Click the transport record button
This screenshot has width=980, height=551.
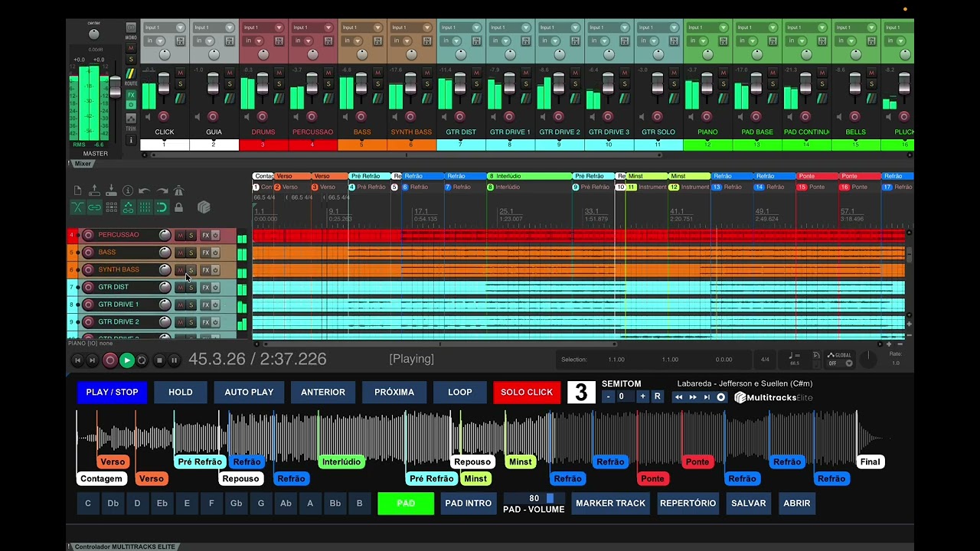pyautogui.click(x=110, y=360)
